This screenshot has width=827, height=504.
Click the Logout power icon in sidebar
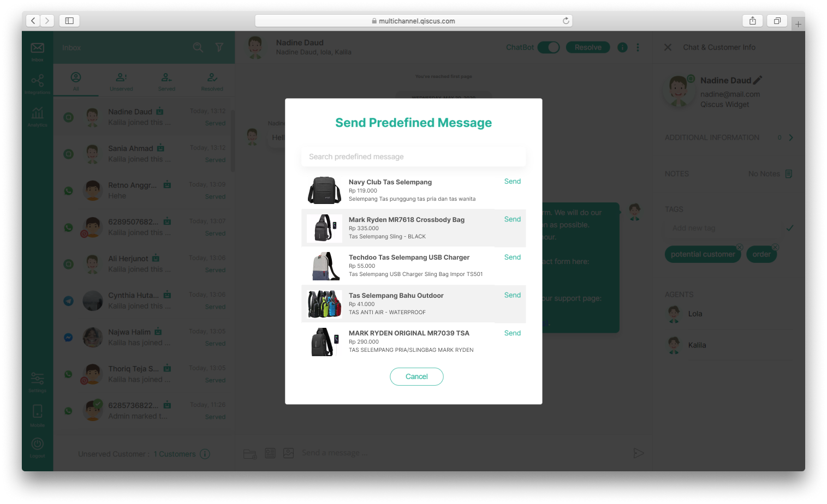[x=37, y=444]
